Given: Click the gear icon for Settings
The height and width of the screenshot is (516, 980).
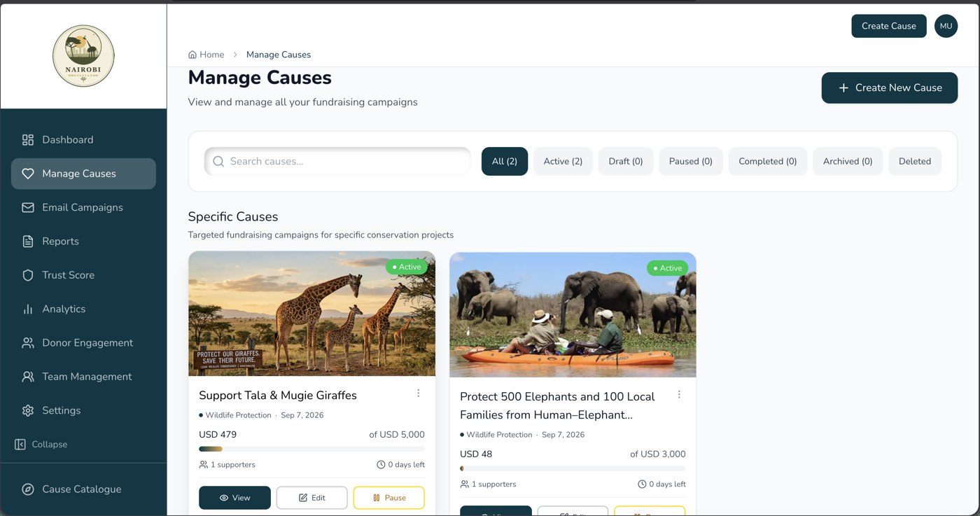Looking at the screenshot, I should tap(28, 410).
